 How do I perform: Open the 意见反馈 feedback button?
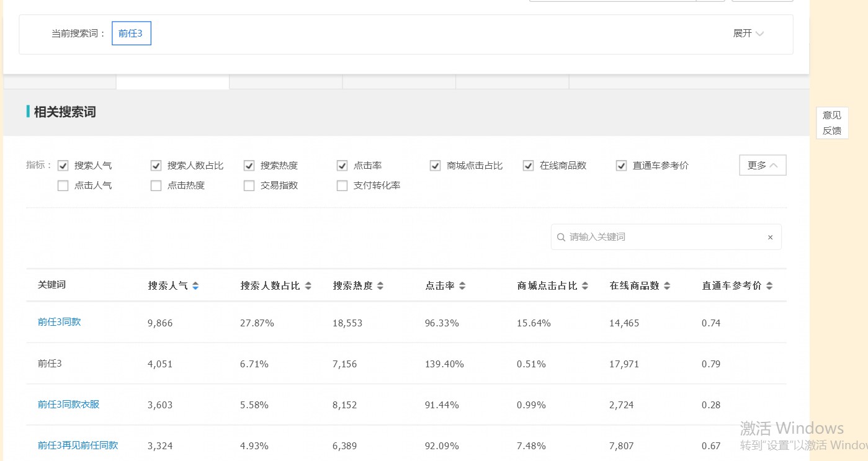point(831,122)
